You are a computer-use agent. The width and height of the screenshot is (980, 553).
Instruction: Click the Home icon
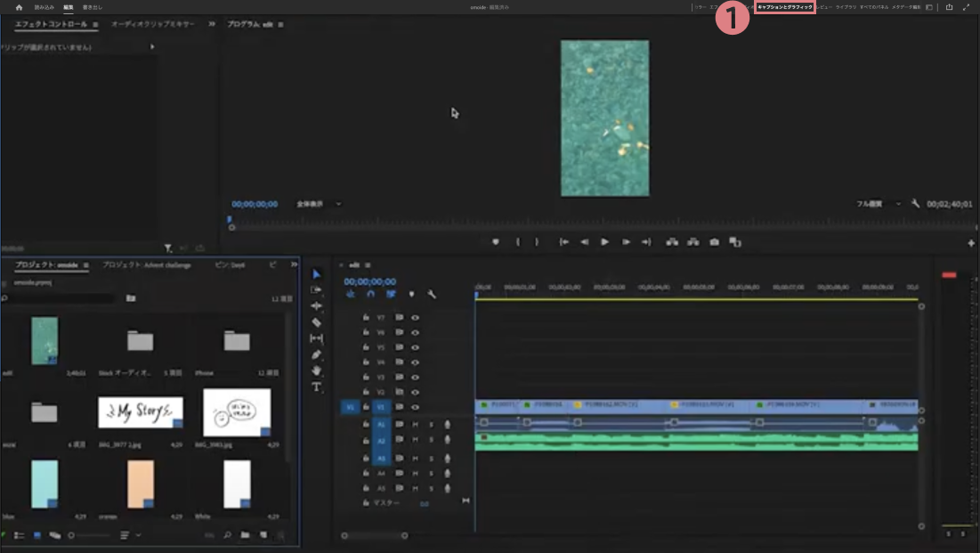coord(19,7)
